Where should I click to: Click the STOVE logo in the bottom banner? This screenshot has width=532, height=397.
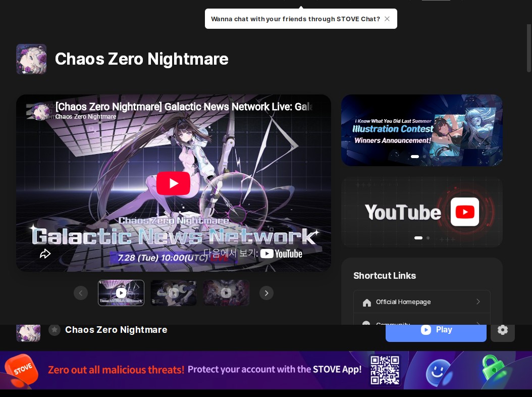(21, 370)
